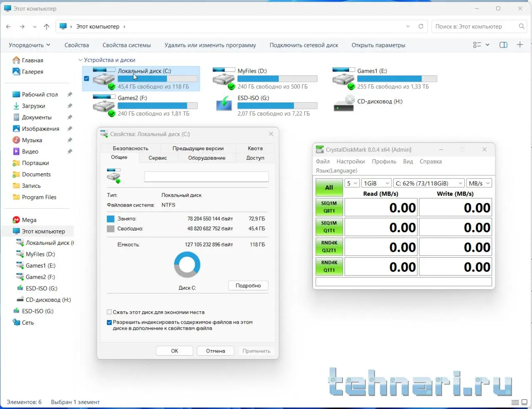Enable 'Сжать этот диск для экономии места'
The image size is (532, 409).
click(x=109, y=312)
